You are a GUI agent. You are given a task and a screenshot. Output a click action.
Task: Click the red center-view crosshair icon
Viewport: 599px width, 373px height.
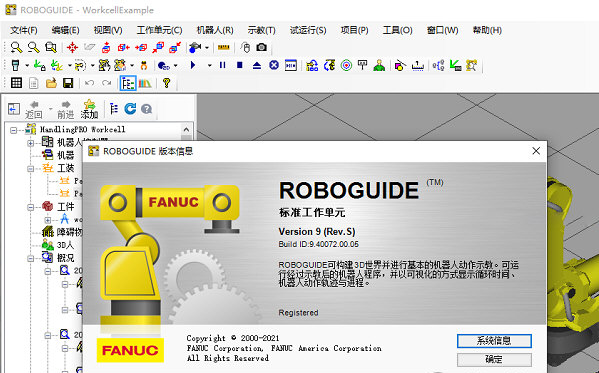pyautogui.click(x=72, y=47)
